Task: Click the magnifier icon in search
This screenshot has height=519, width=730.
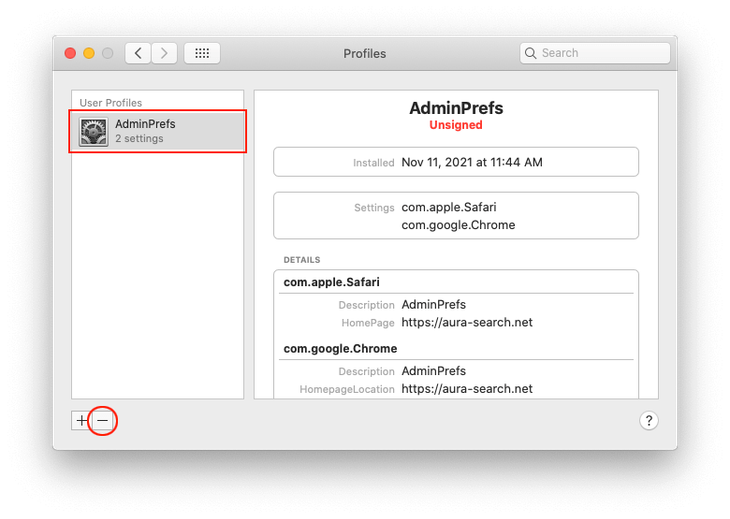Action: pos(531,53)
